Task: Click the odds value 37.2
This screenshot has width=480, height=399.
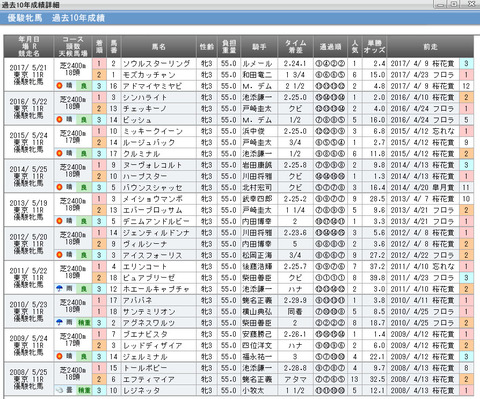Action: (x=377, y=266)
